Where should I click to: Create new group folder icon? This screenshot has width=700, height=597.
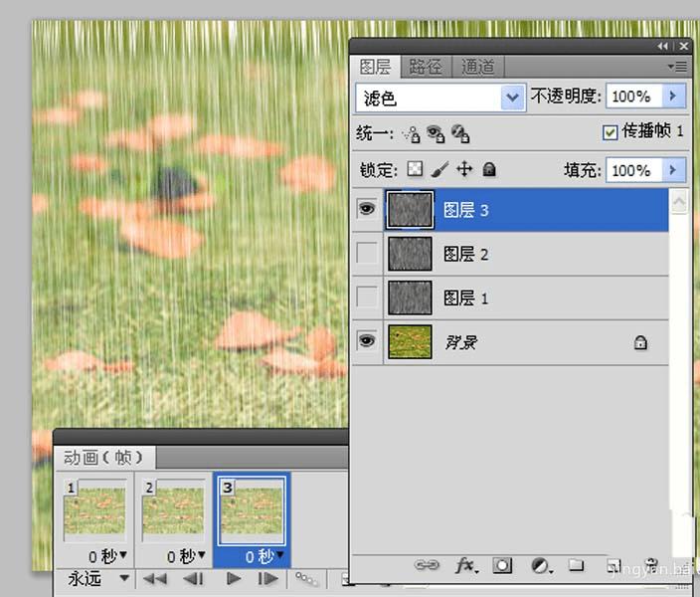[x=577, y=565]
